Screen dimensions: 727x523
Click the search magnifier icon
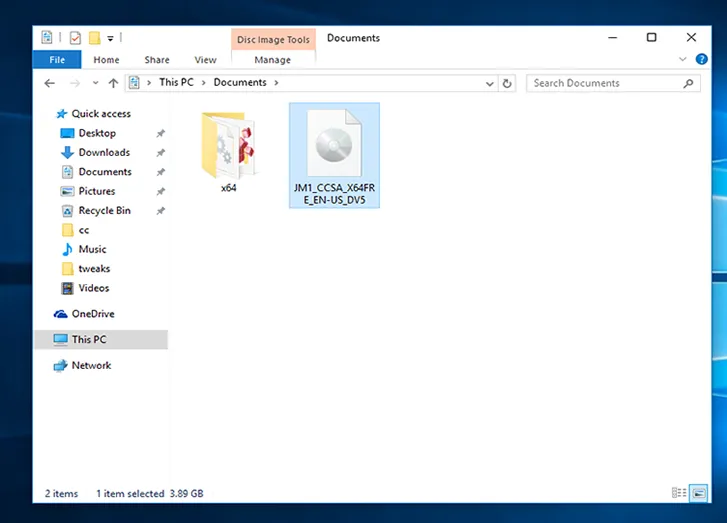pyautogui.click(x=688, y=83)
